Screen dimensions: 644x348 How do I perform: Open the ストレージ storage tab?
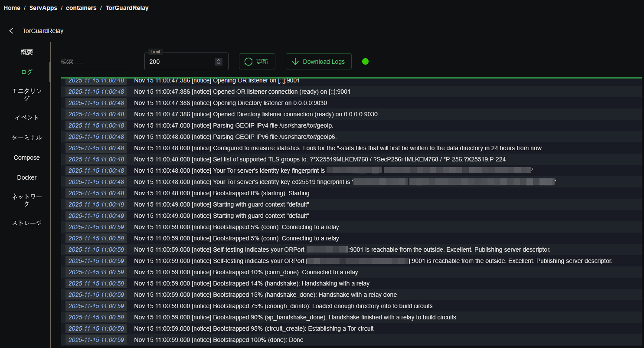[26, 223]
